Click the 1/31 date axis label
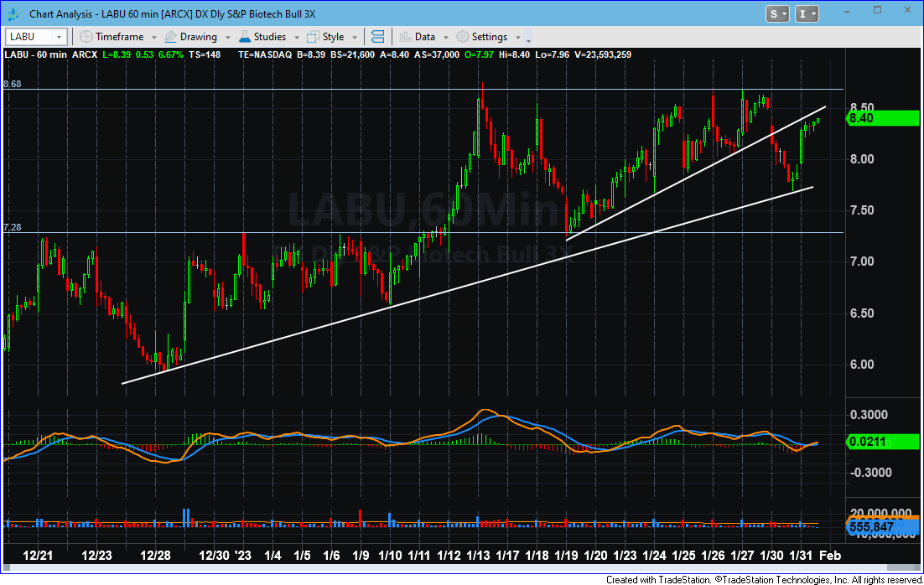 tap(801, 555)
